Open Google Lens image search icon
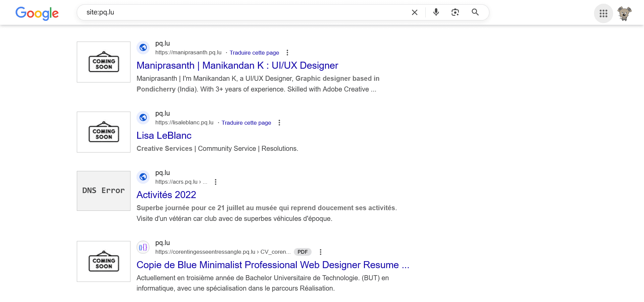The image size is (644, 302). coord(455,12)
